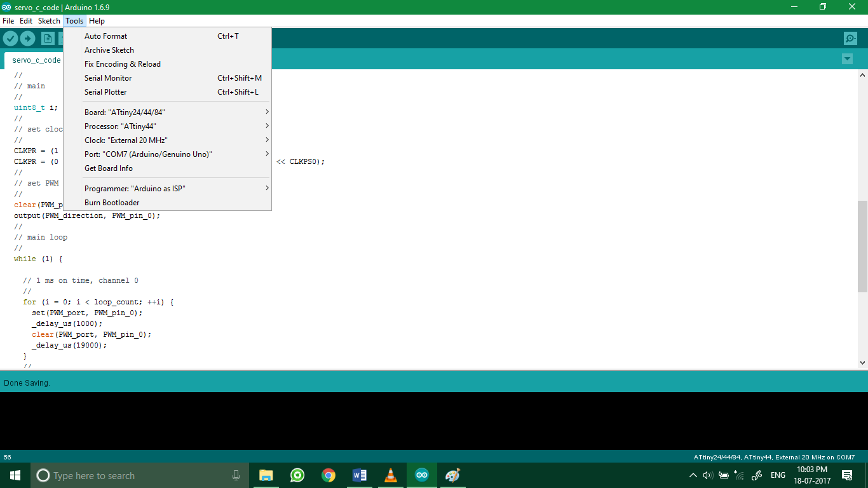The width and height of the screenshot is (868, 488).
Task: Open the File menu
Action: 9,21
